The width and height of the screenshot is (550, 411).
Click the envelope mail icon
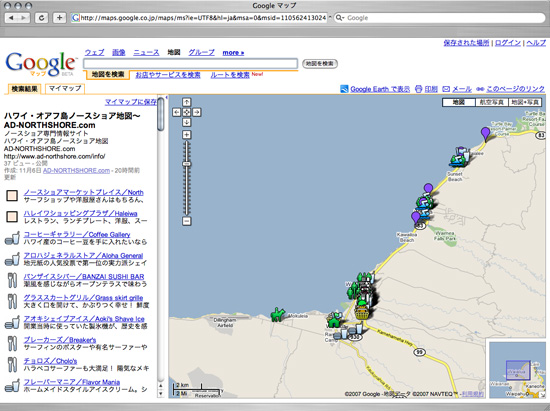coord(446,89)
